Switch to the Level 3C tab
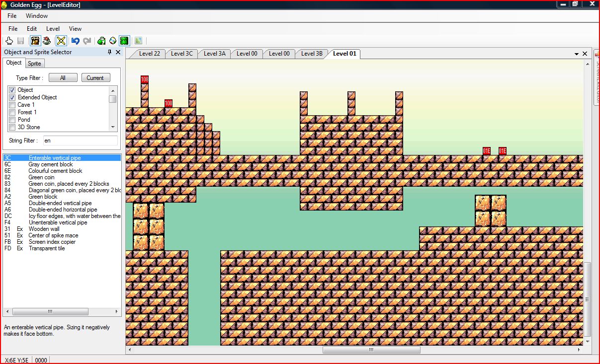Image resolution: width=600 pixels, height=364 pixels. pyautogui.click(x=181, y=54)
